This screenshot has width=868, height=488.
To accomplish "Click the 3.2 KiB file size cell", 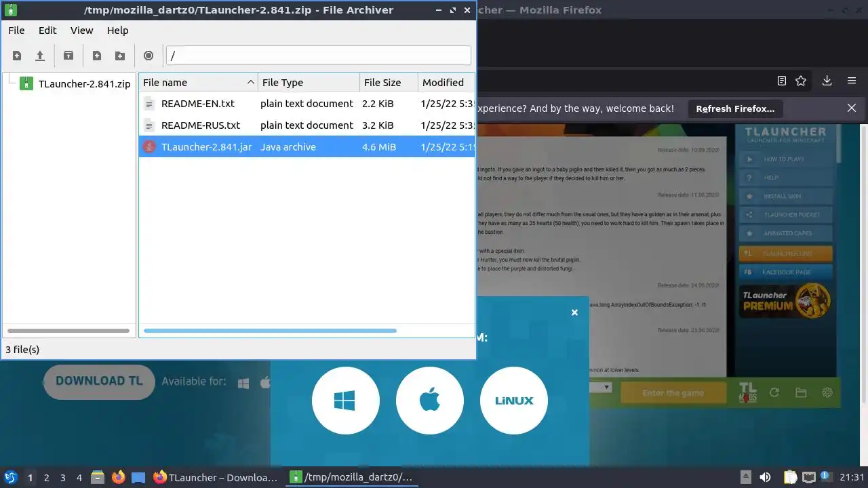I will tap(378, 125).
